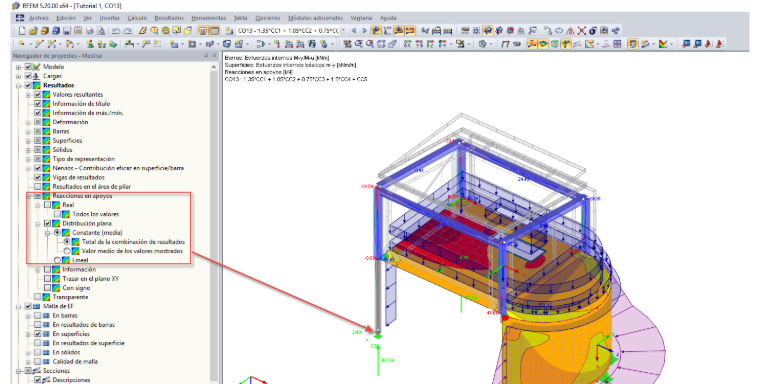Click the New file icon
760x384 pixels.
[22, 31]
